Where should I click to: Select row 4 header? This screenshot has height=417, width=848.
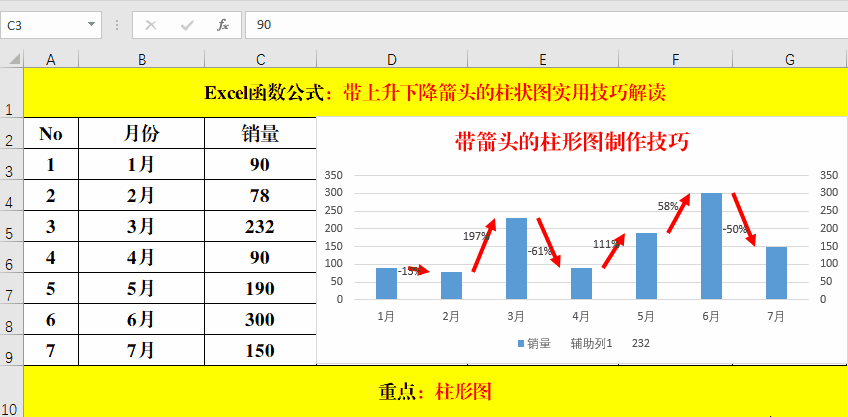coord(12,195)
